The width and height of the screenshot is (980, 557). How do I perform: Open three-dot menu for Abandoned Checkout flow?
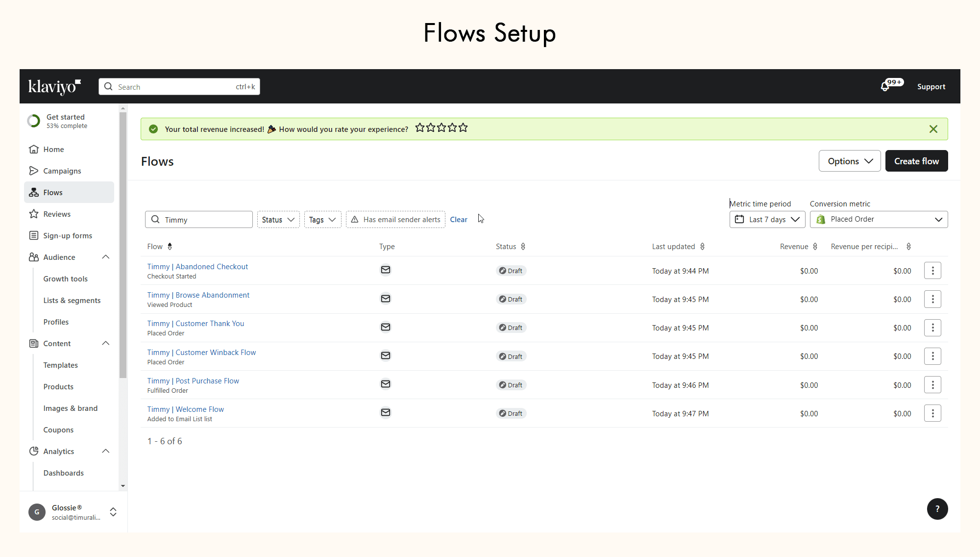932,271
